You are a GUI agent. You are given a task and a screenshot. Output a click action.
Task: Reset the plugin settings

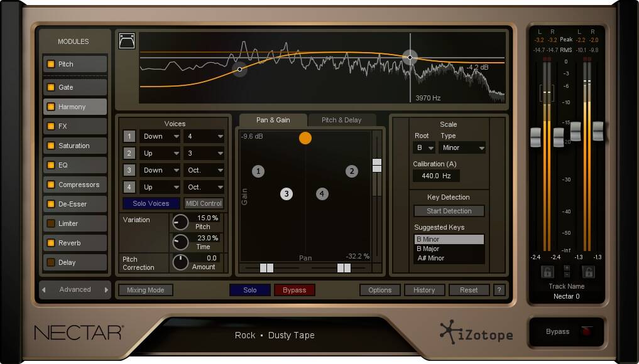click(469, 290)
